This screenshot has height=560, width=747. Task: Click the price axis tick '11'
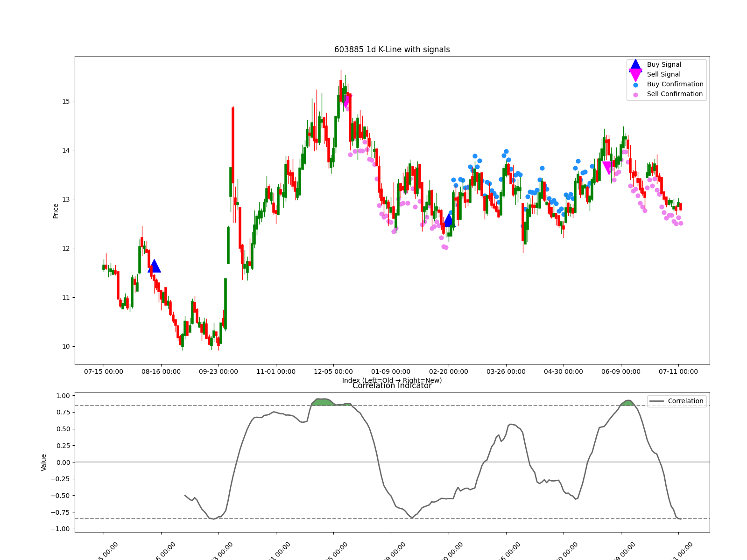(x=66, y=297)
